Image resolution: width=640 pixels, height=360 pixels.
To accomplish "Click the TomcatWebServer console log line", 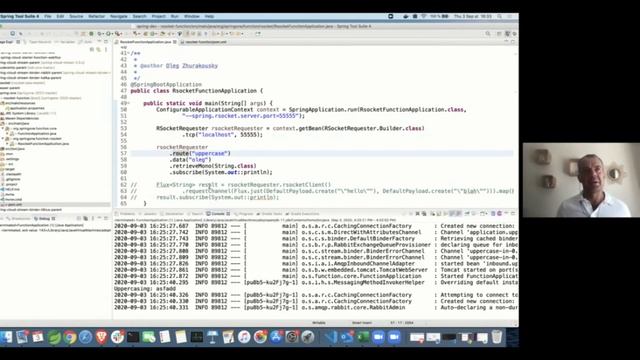I will click(316, 270).
